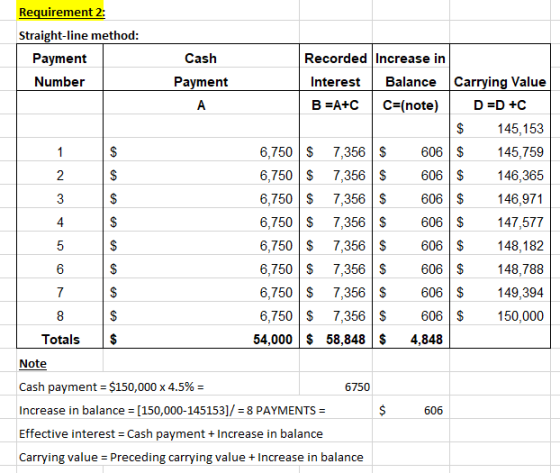
Task: Select the 'D =D +C' label cell
Action: point(500,105)
